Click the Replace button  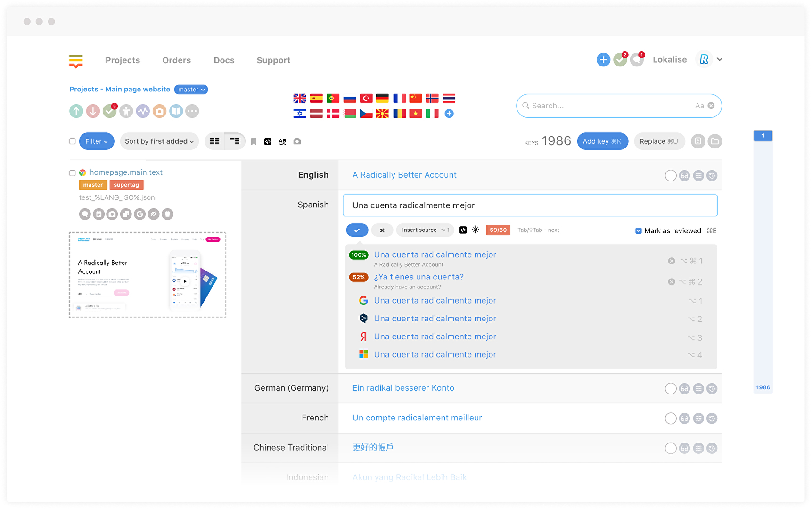tap(659, 141)
